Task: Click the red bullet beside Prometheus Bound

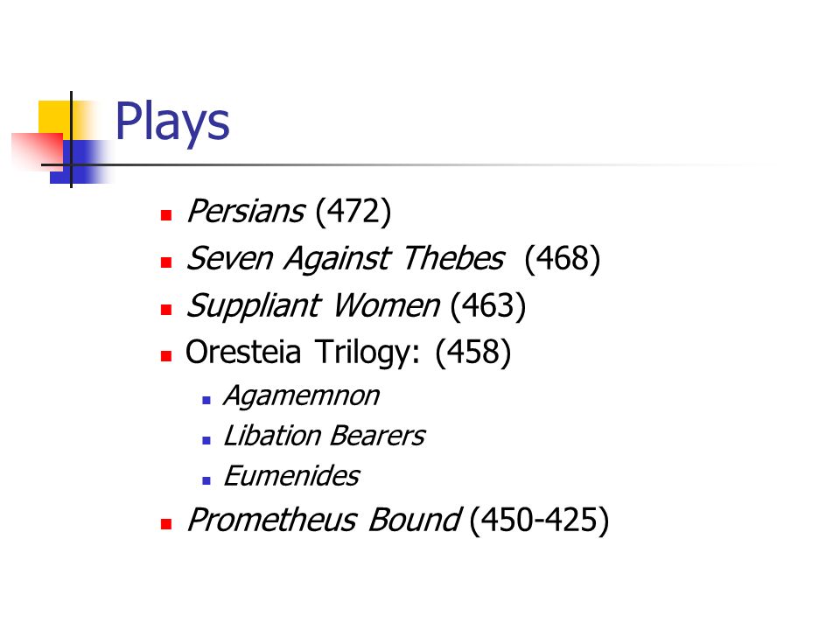Action: coord(166,524)
